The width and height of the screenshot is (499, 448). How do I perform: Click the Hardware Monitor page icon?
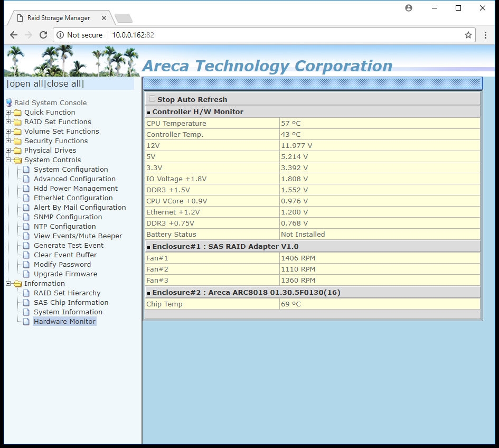point(26,322)
